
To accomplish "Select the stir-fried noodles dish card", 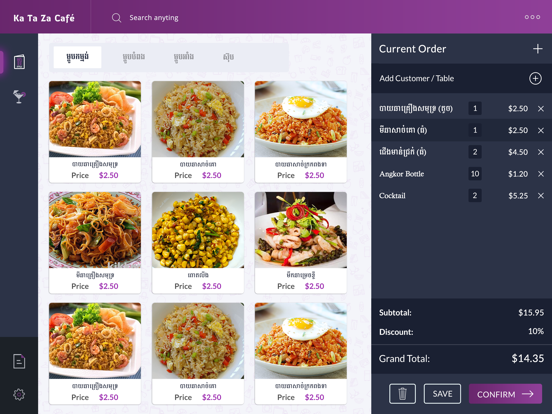I will coord(95,243).
